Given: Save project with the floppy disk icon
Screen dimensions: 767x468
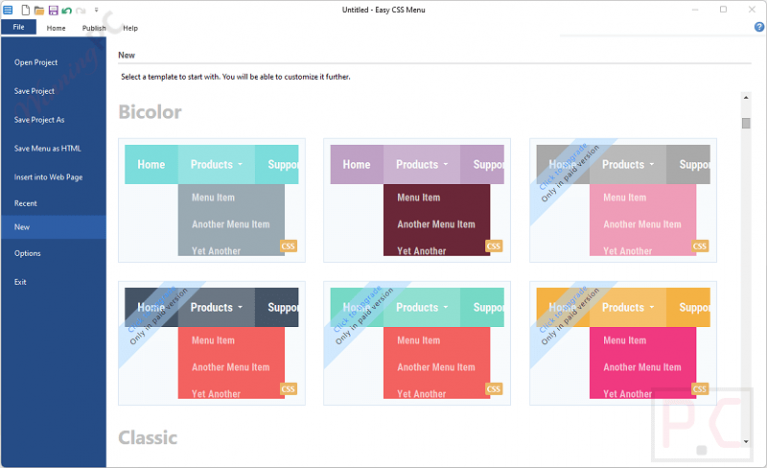Looking at the screenshot, I should coord(53,10).
